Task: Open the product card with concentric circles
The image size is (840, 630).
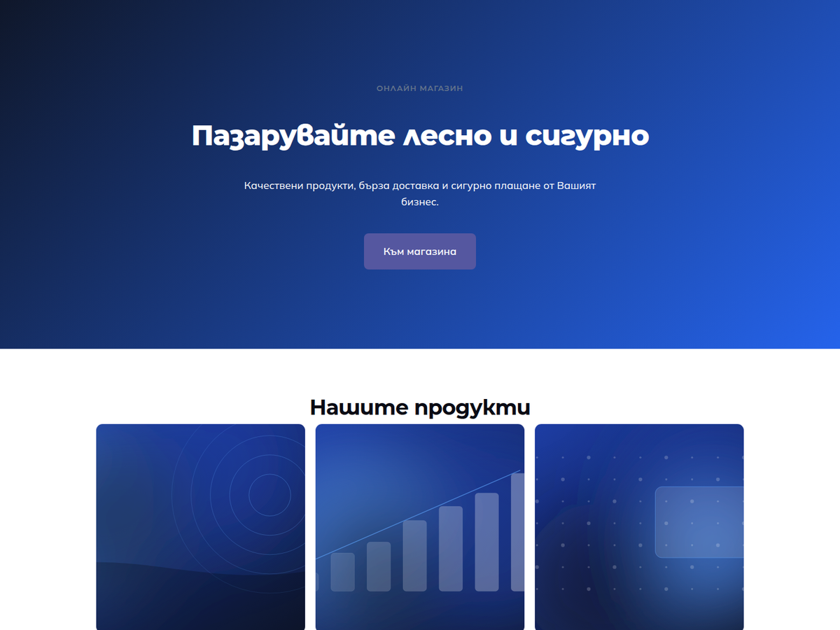Action: point(200,527)
